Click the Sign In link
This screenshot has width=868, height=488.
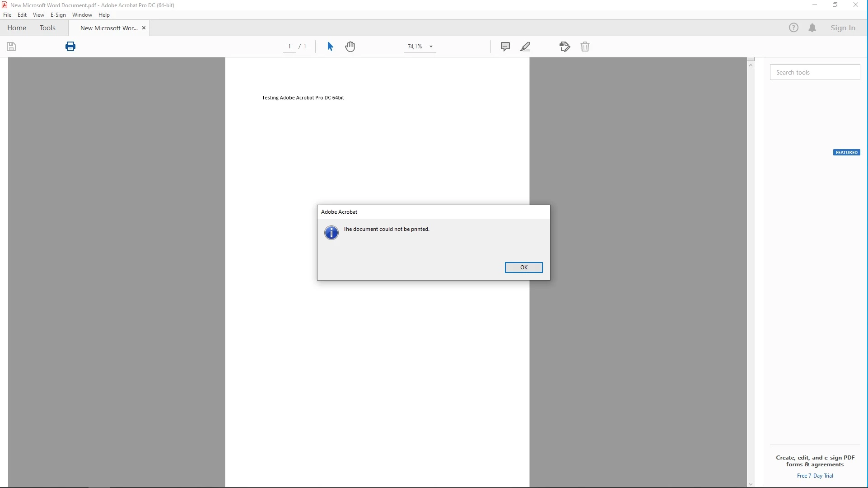[843, 28]
